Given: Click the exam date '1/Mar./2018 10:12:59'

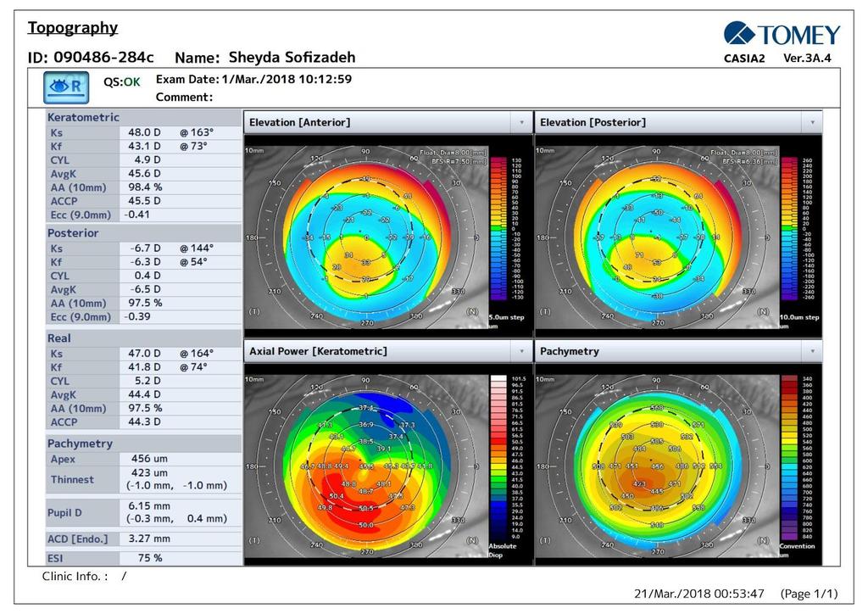Looking at the screenshot, I should coord(287,79).
